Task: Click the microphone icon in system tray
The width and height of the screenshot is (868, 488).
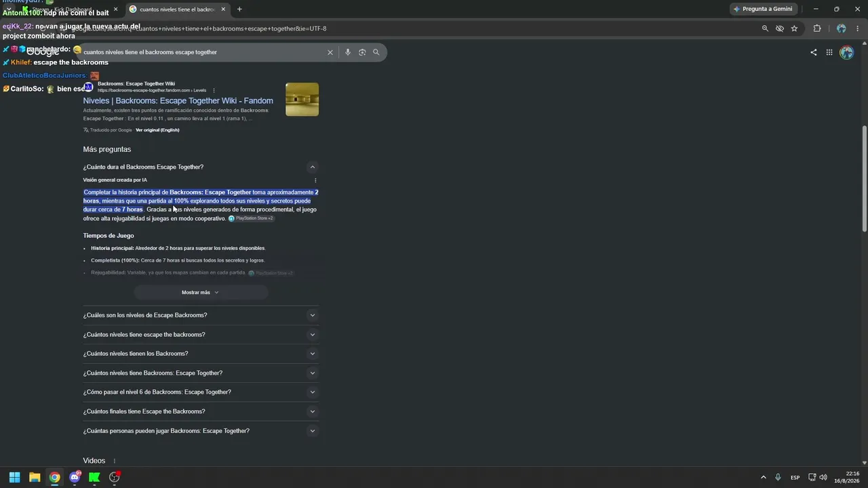Action: tap(778, 478)
